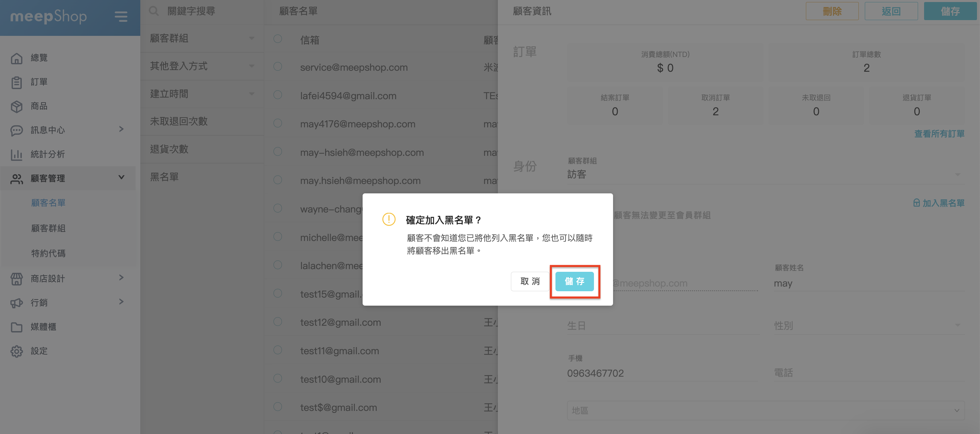Select the radio for service@meepshop.com
Viewport: 980px width, 434px height.
click(x=278, y=67)
